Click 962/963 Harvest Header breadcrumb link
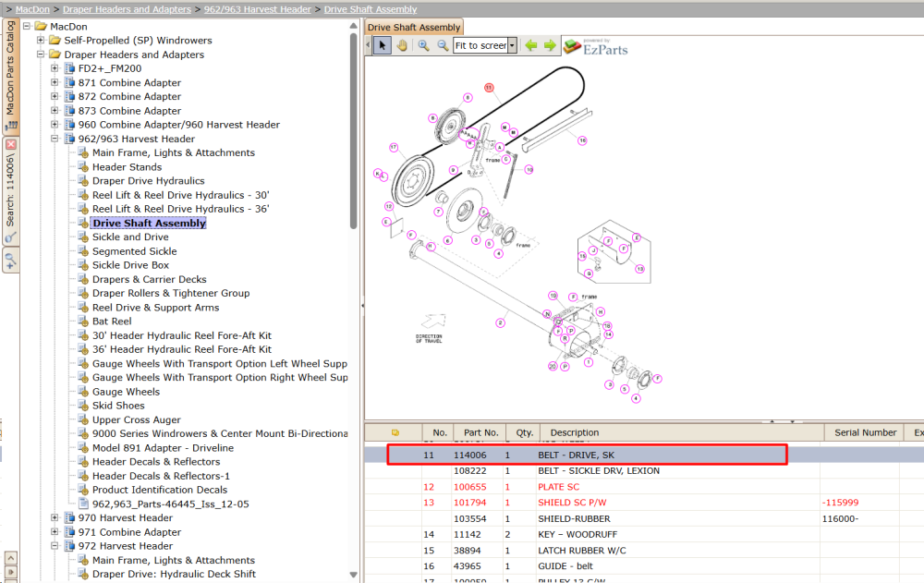The image size is (924, 583). 258,9
